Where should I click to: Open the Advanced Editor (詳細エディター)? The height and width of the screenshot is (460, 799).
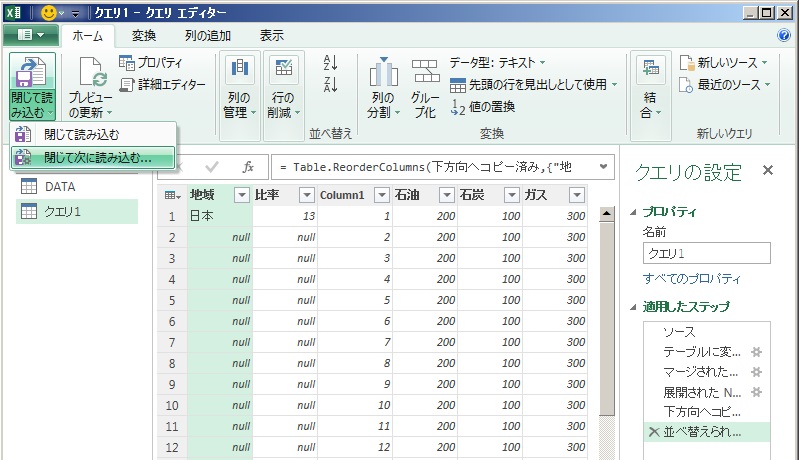coord(162,84)
